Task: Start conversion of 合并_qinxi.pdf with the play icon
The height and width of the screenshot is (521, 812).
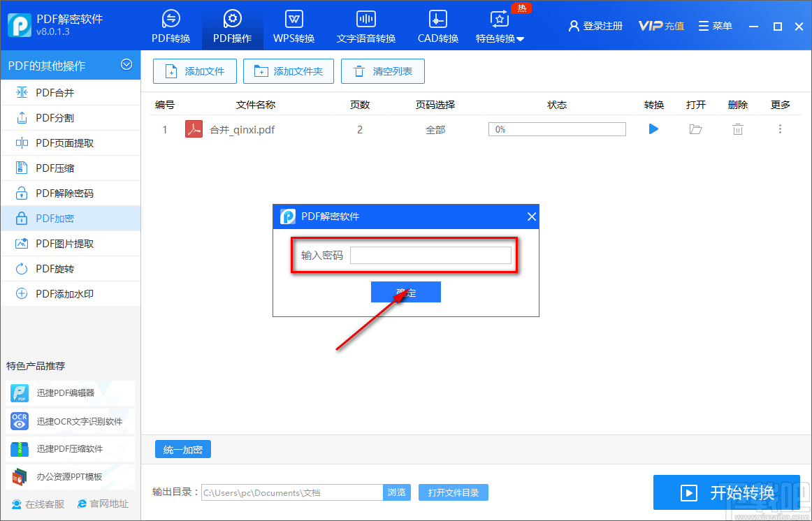Action: [x=653, y=129]
